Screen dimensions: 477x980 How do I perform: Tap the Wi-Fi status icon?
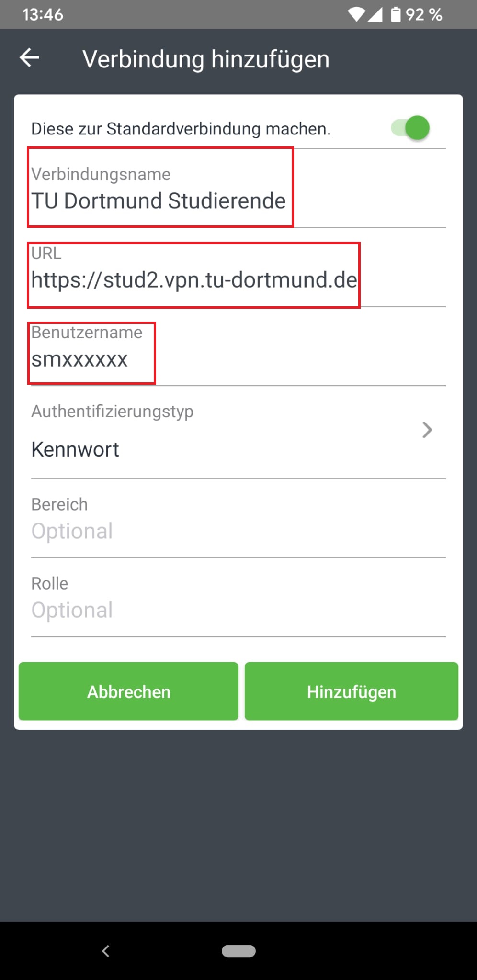click(x=357, y=14)
